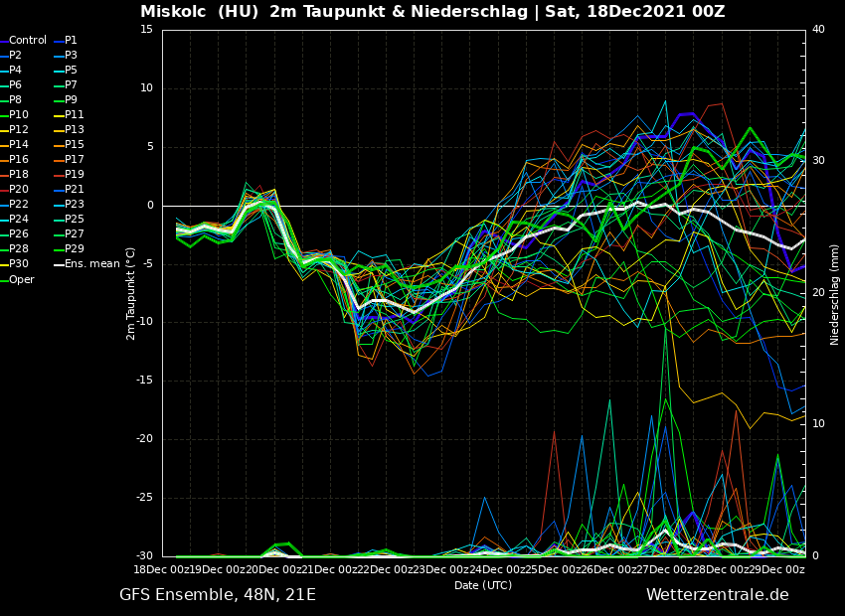
Task: Click the 2m Taupunkt (°C) axis label
Action: click(131, 293)
